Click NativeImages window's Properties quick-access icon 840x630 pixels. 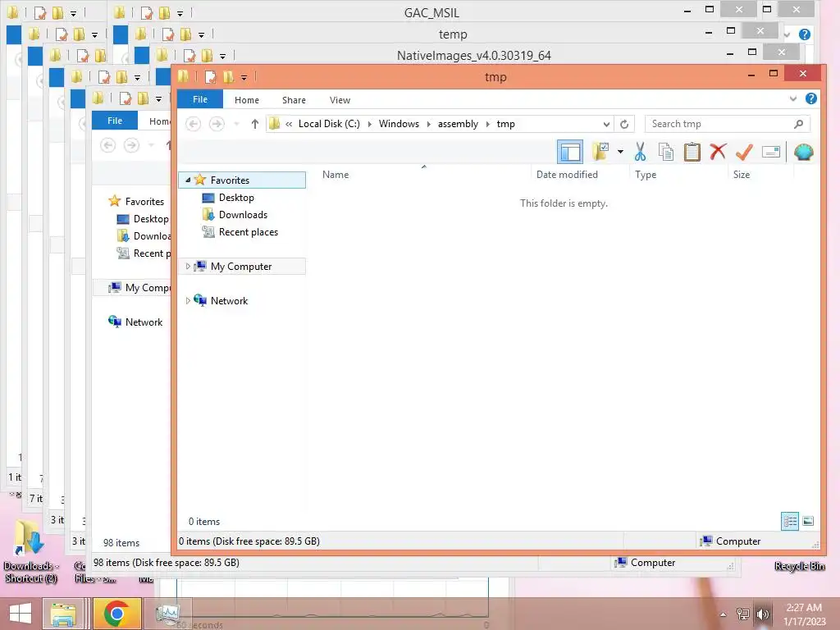click(189, 56)
